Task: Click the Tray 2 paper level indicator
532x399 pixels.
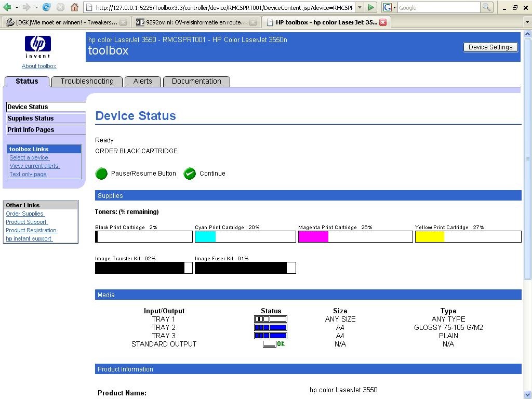Action: [271, 327]
